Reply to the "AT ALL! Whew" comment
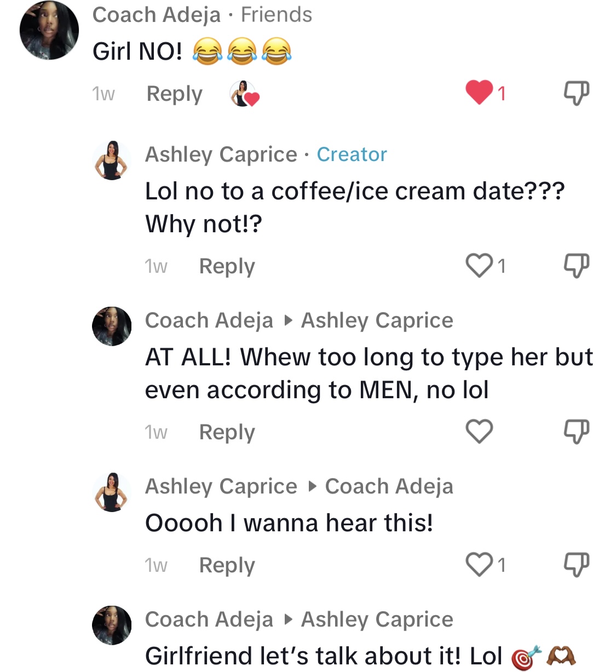The width and height of the screenshot is (616, 672). pyautogui.click(x=227, y=432)
